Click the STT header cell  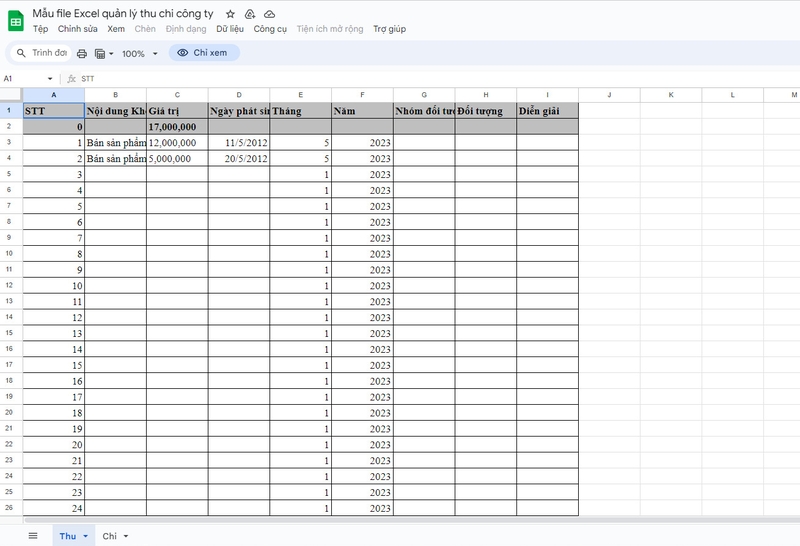54,111
